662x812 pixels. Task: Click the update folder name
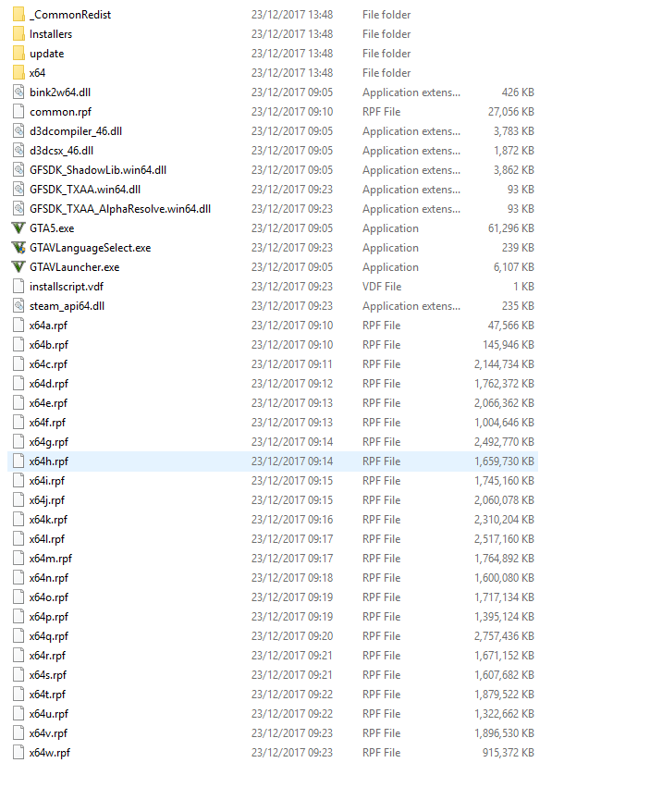pos(46,54)
